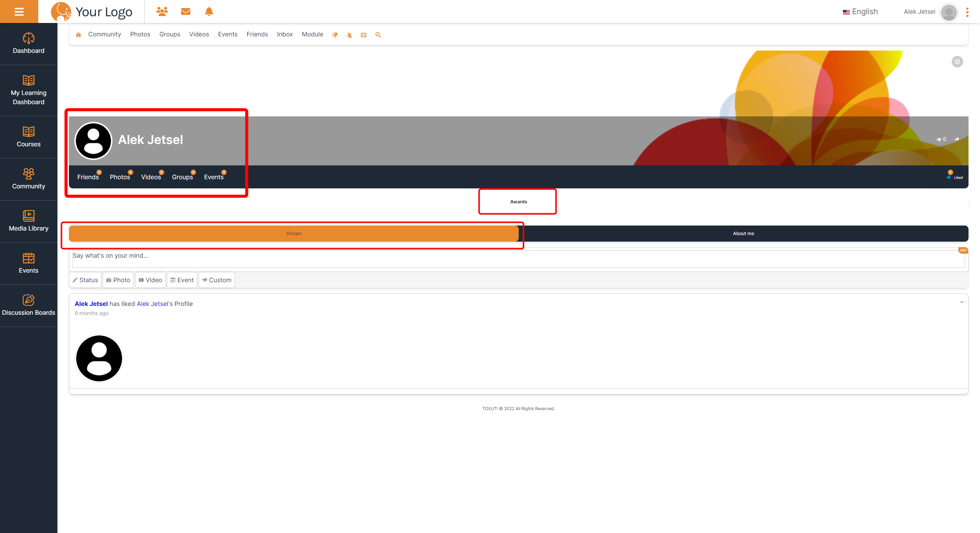Image resolution: width=980 pixels, height=533 pixels.
Task: Select the Videos tab on profile bar
Action: click(x=151, y=177)
